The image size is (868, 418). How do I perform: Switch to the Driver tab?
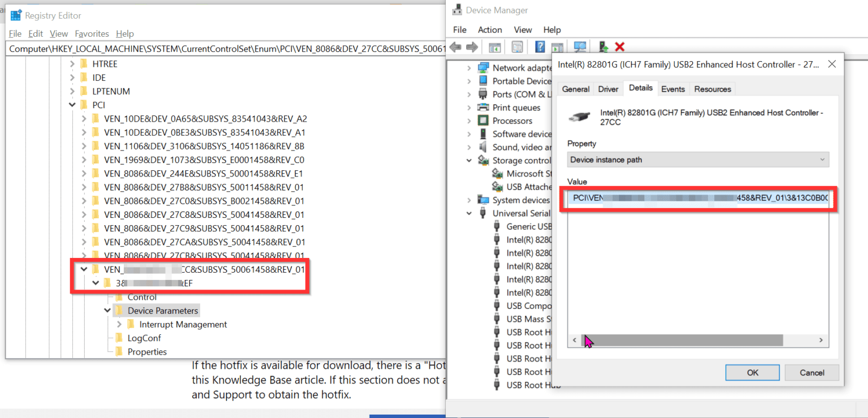[x=608, y=89]
